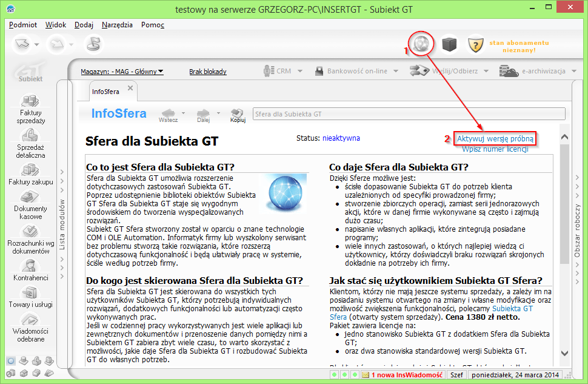Click the dark cube icon in top toolbar
The image size is (588, 384).
[449, 44]
